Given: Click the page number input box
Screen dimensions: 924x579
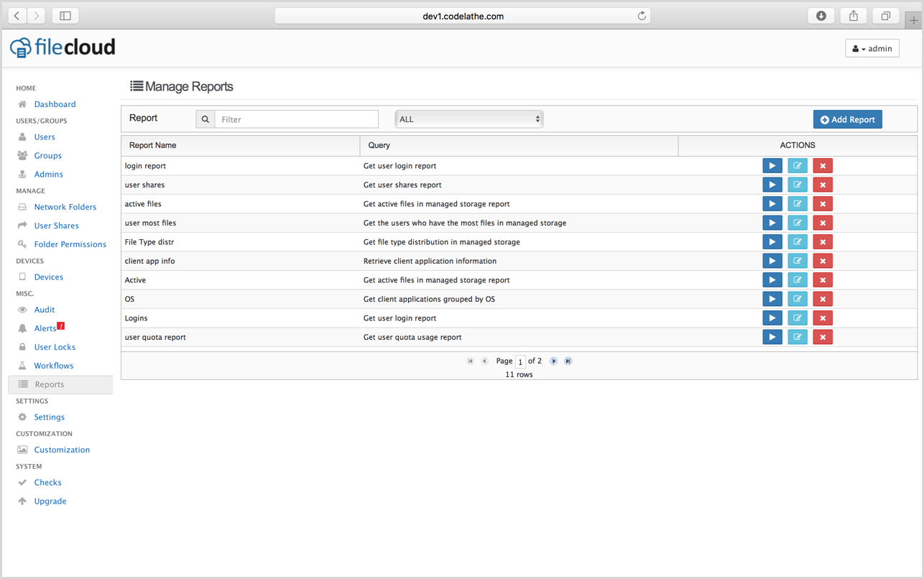Looking at the screenshot, I should pos(521,362).
